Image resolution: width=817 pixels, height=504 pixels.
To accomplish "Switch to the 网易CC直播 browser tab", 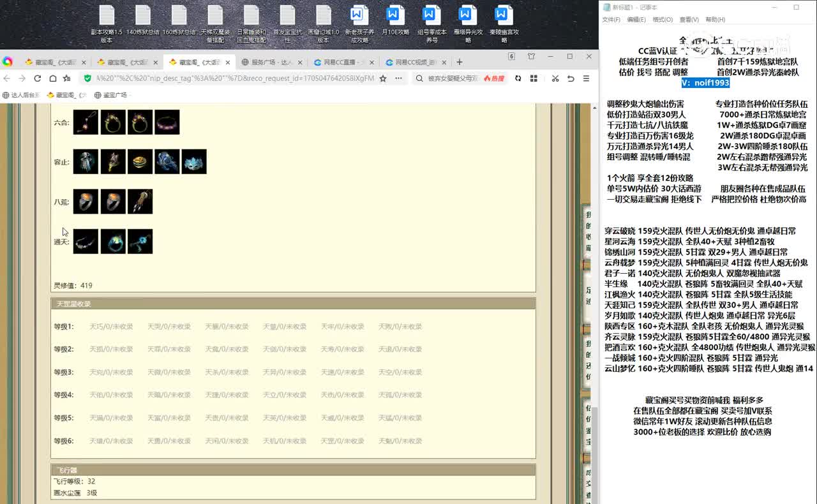I will [343, 63].
